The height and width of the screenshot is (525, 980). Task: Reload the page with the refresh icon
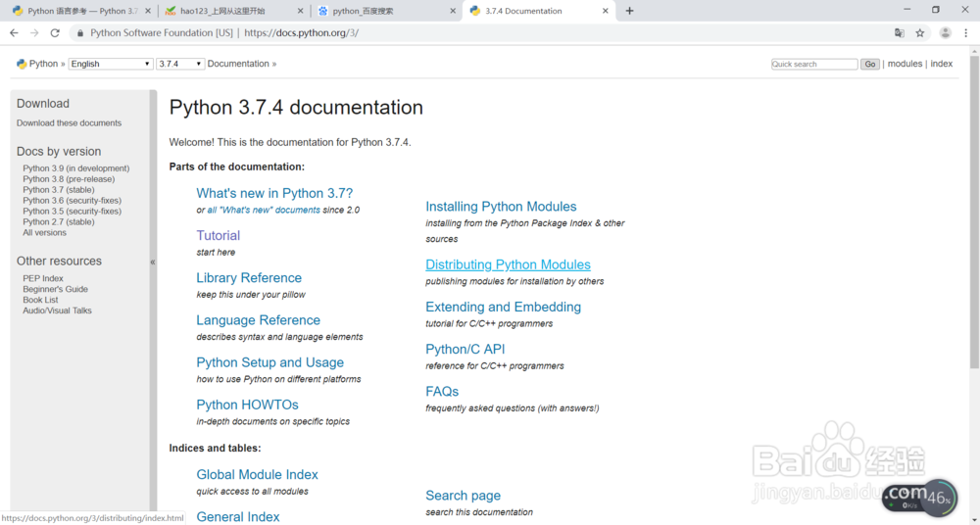[55, 32]
